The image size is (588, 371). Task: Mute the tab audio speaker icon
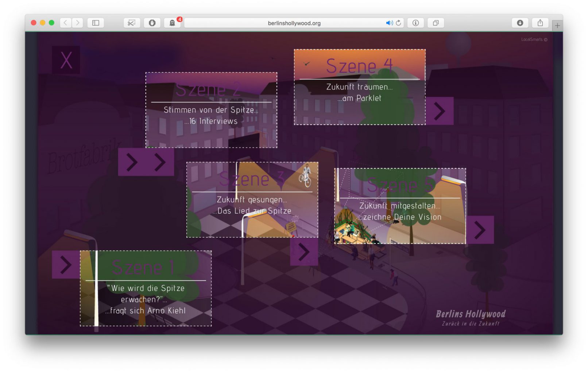[389, 23]
